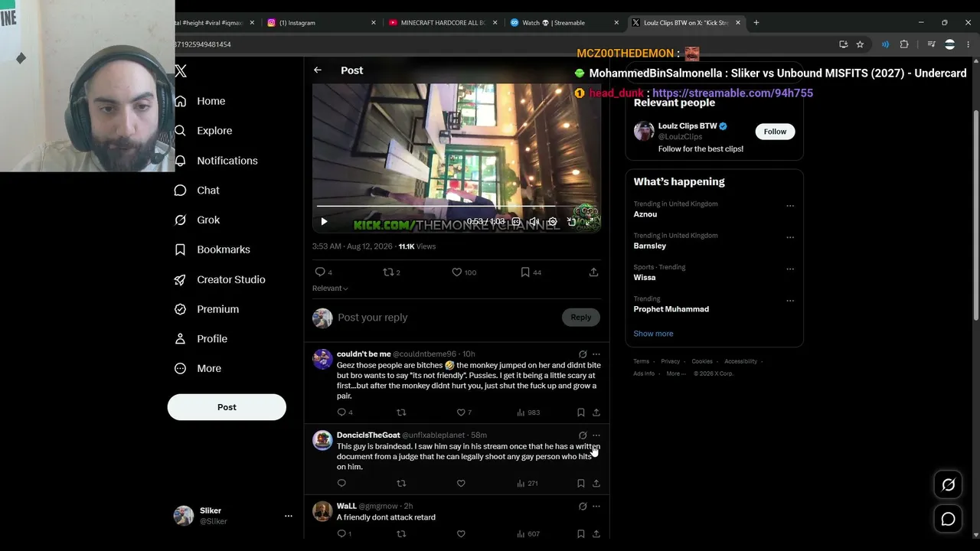The image size is (980, 551).
Task: Like the couldn't be me reply
Action: click(x=461, y=412)
